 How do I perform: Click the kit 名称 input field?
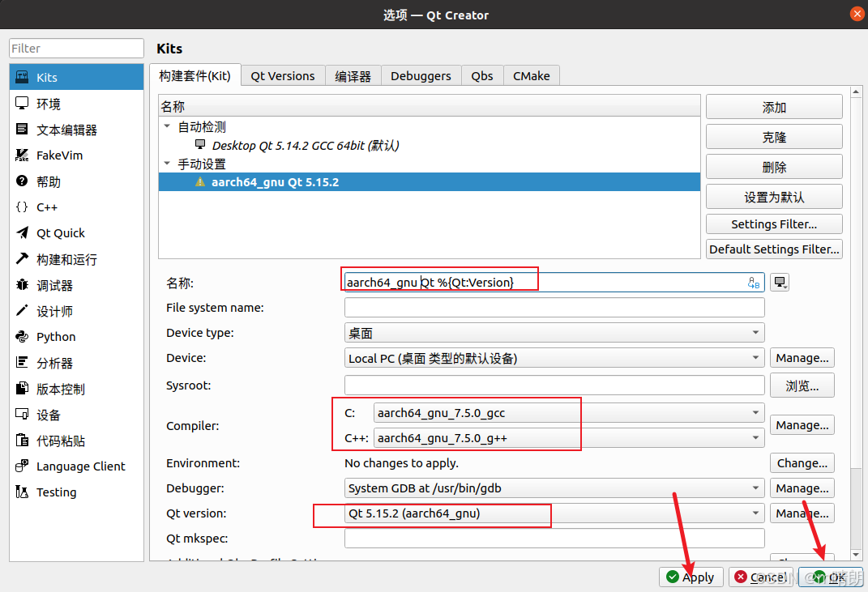click(554, 282)
